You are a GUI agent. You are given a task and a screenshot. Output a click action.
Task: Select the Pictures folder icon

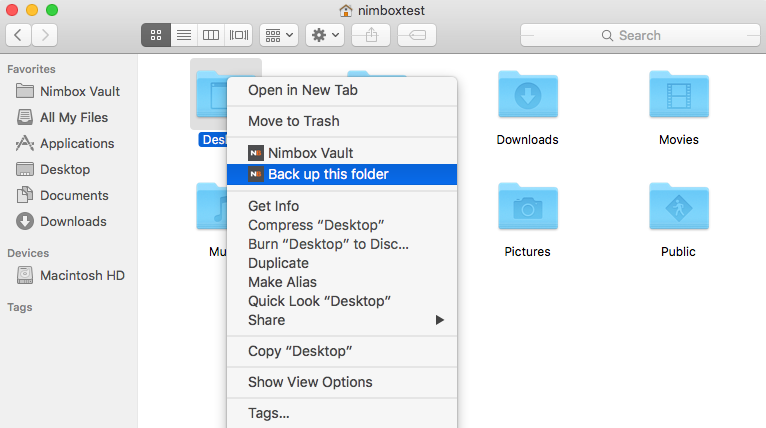point(528,206)
